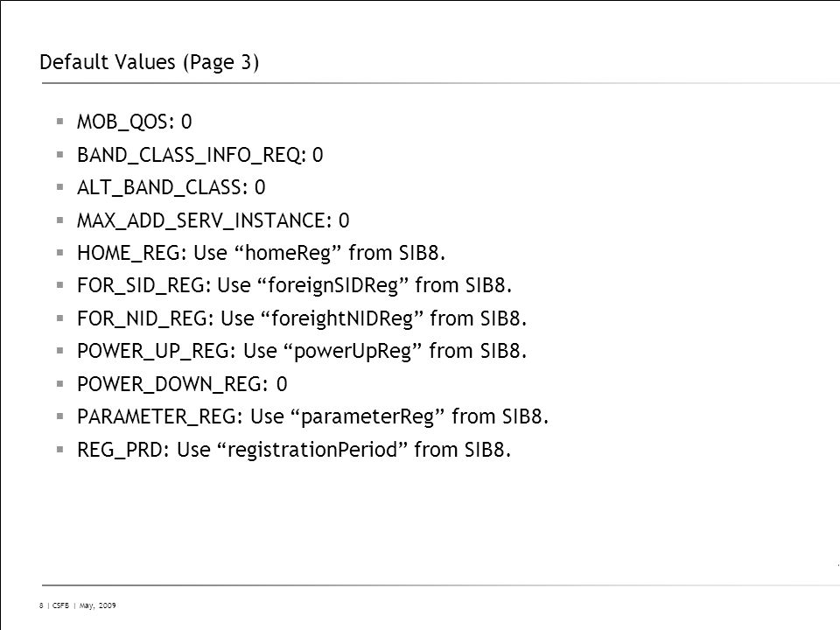This screenshot has height=630, width=840.
Task: Click the MAX_ADD_SERV_INSTANCE: 0 bullet
Action: 213,220
